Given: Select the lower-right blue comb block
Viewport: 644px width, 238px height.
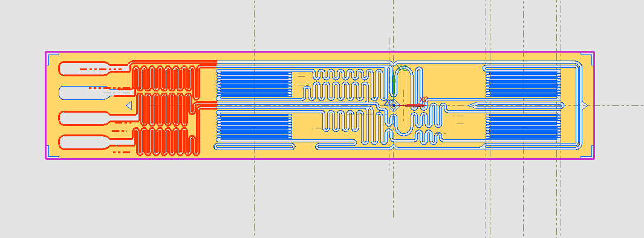Looking at the screenshot, I should tap(524, 126).
